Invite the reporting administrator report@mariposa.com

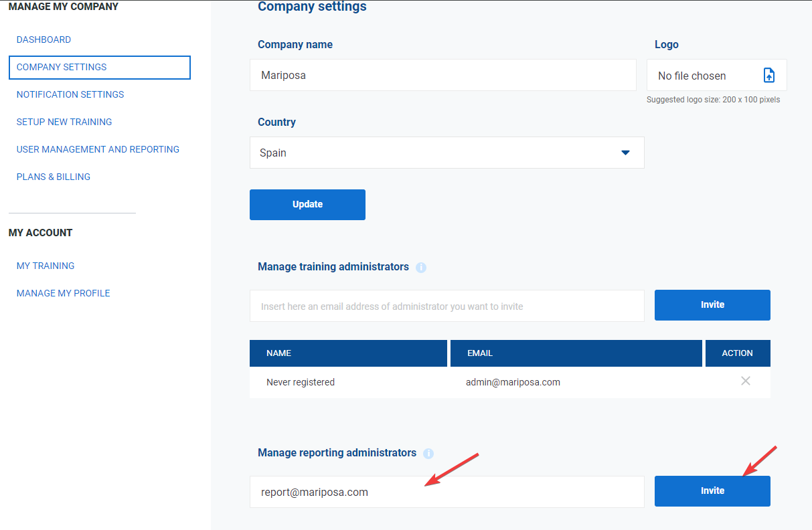click(712, 491)
